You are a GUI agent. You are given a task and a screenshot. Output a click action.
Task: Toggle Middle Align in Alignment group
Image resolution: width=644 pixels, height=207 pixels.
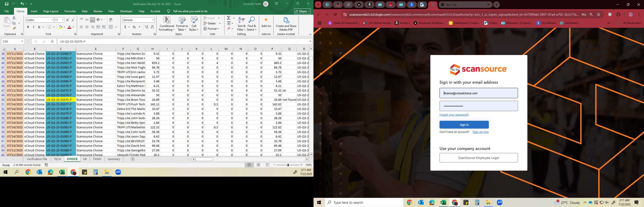[87, 20]
